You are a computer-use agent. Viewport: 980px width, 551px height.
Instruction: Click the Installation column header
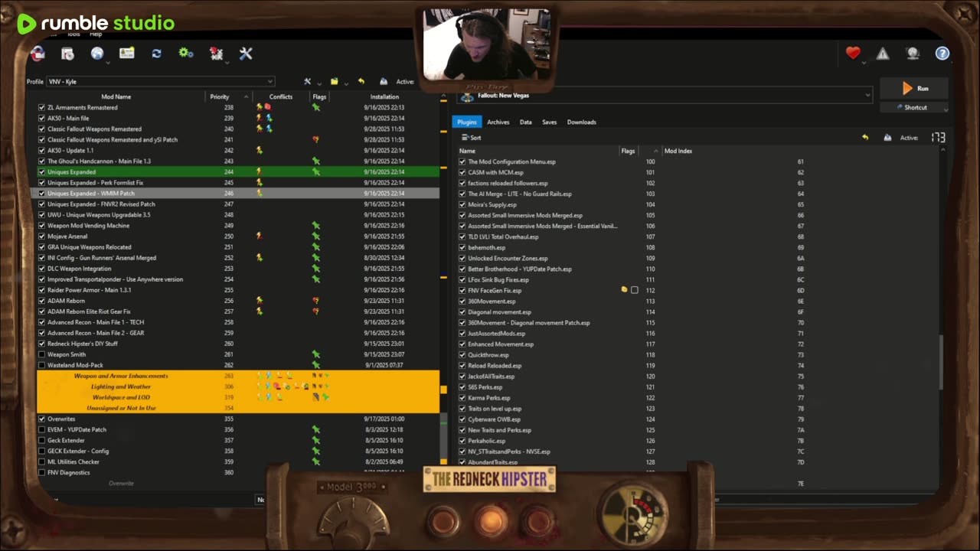point(384,96)
